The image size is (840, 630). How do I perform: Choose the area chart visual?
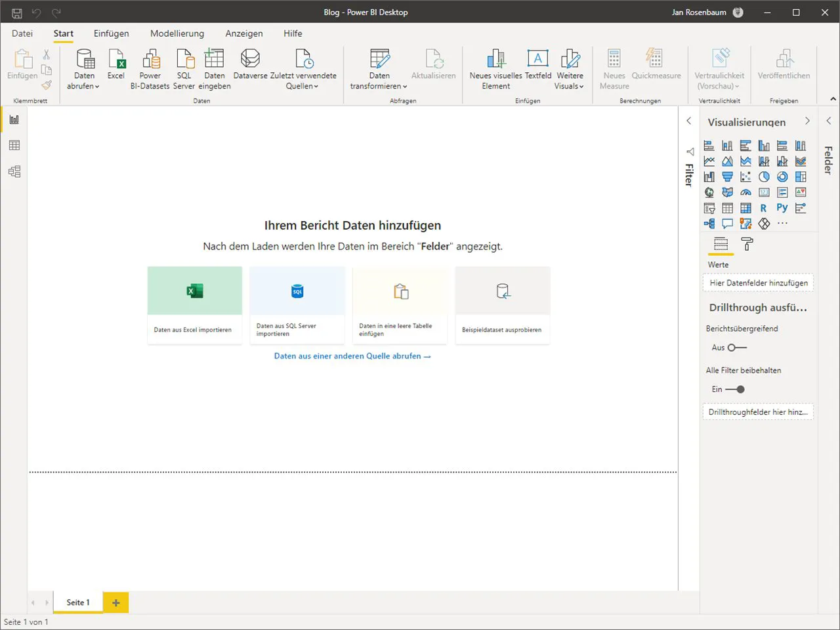pyautogui.click(x=727, y=161)
